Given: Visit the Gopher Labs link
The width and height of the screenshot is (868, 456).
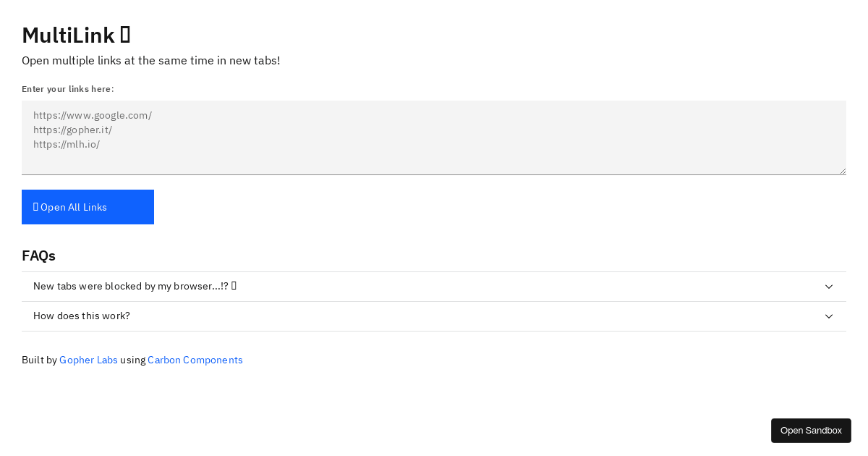Looking at the screenshot, I should (88, 360).
